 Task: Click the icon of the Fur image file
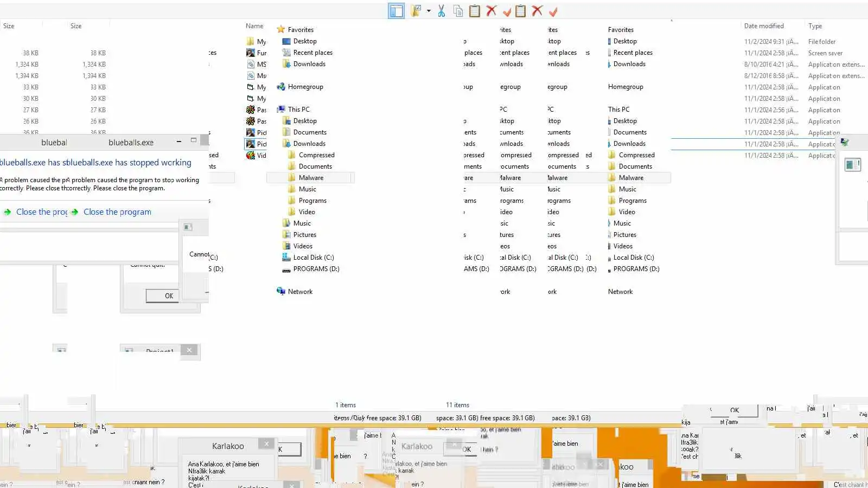(250, 53)
